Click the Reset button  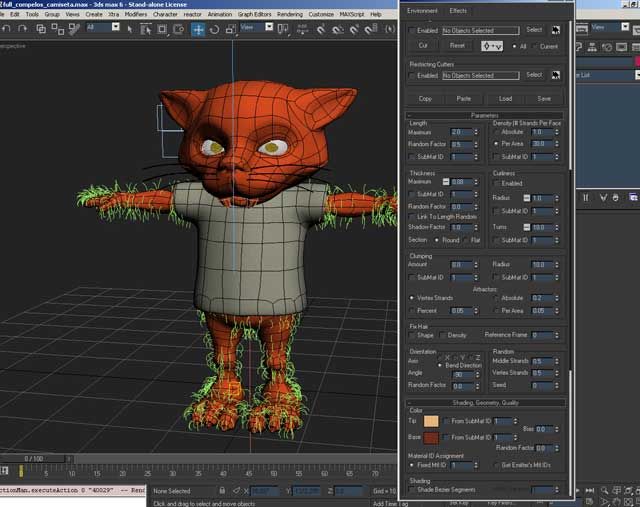pyautogui.click(x=457, y=46)
